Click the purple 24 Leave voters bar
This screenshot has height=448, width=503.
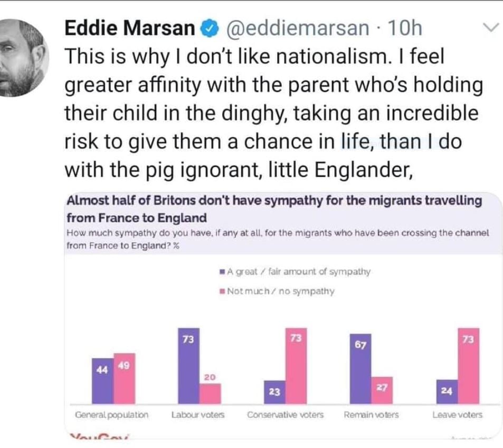(x=447, y=392)
